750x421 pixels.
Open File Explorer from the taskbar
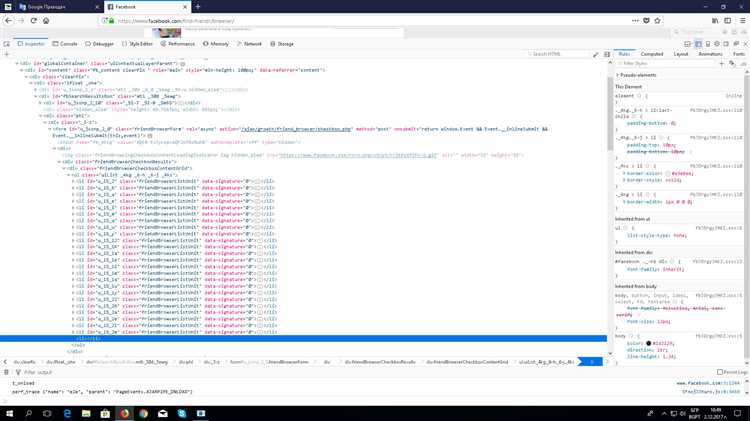86,413
